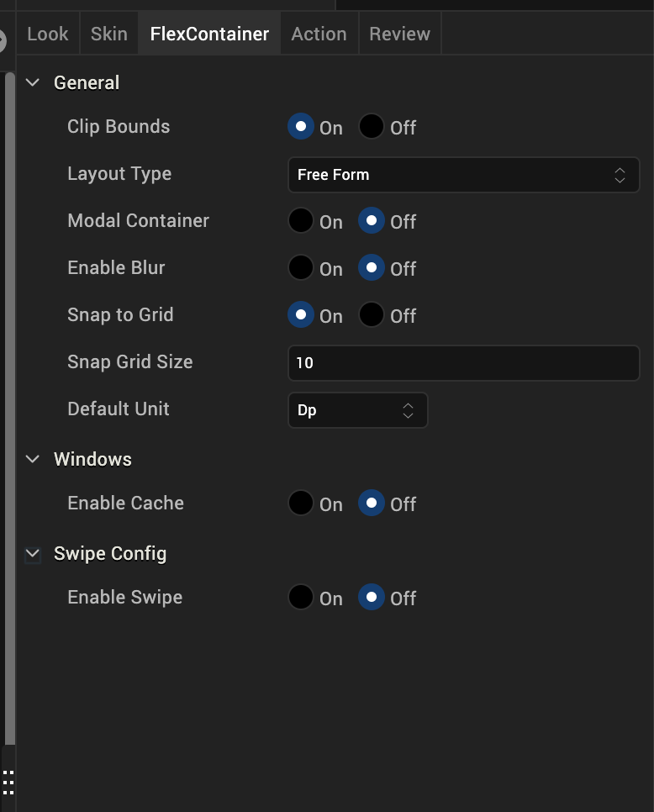The image size is (654, 812).
Task: Open the Default Unit dropdown
Action: [357, 410]
